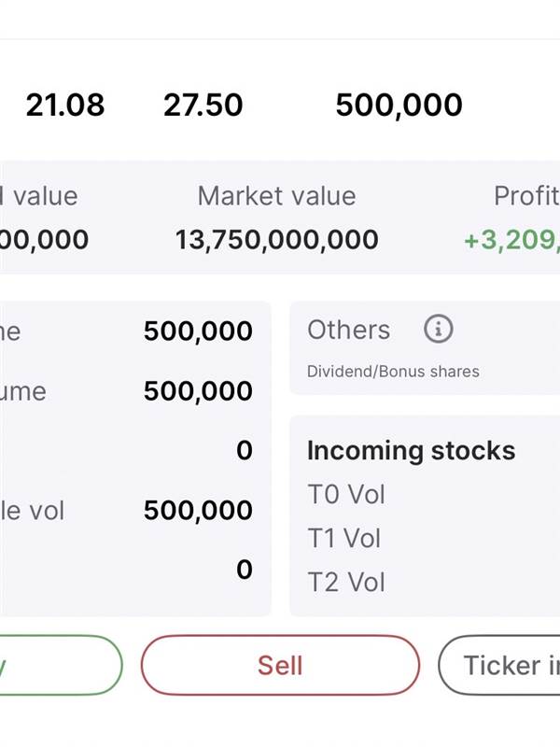
Task: Open the Dividend/Bonus shares text
Action: coord(393,372)
